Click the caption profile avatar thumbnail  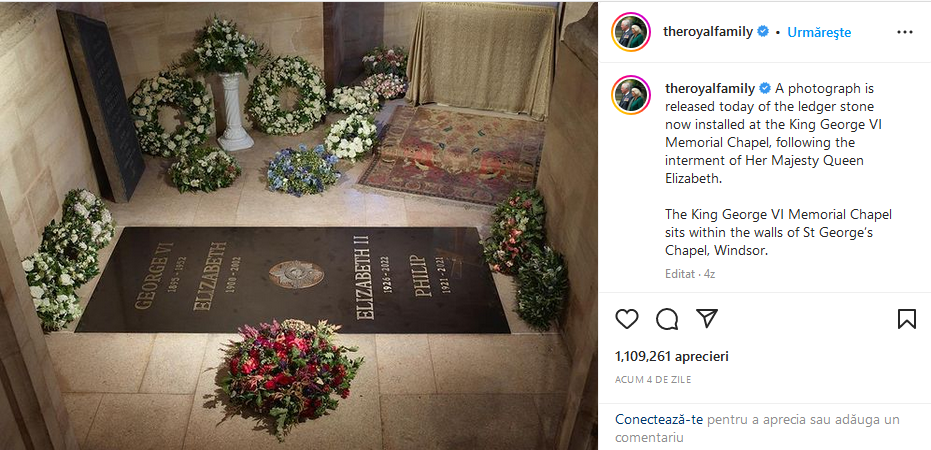pos(631,95)
